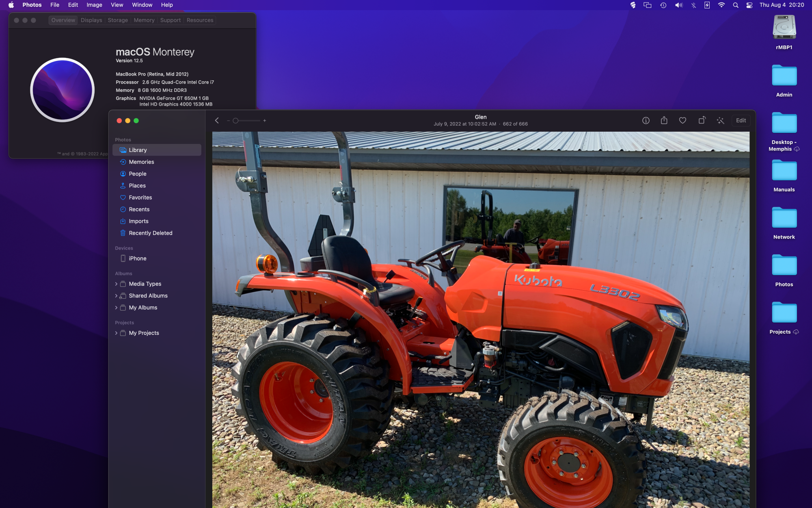
Task: Expand the My Projects disclosure arrow
Action: [116, 333]
